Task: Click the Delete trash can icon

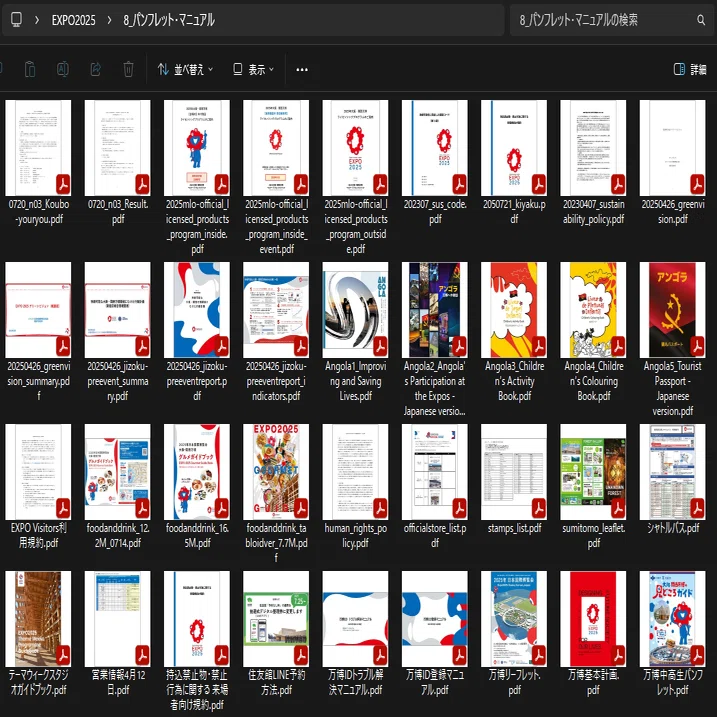Action: (x=128, y=70)
